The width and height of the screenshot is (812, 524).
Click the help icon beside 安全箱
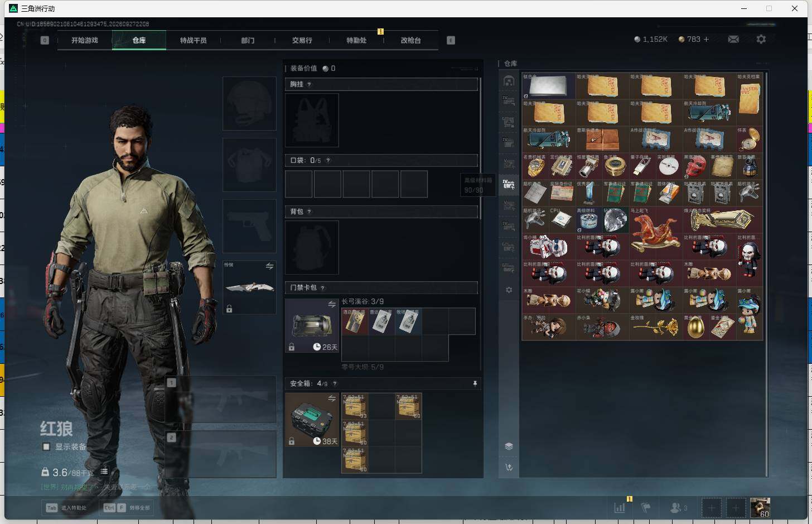pyautogui.click(x=335, y=383)
